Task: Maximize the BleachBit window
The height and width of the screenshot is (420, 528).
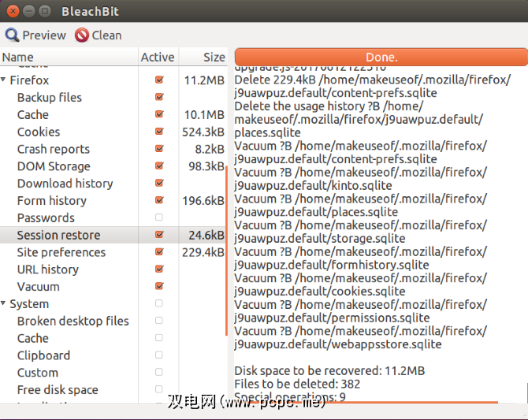Action: tap(44, 11)
